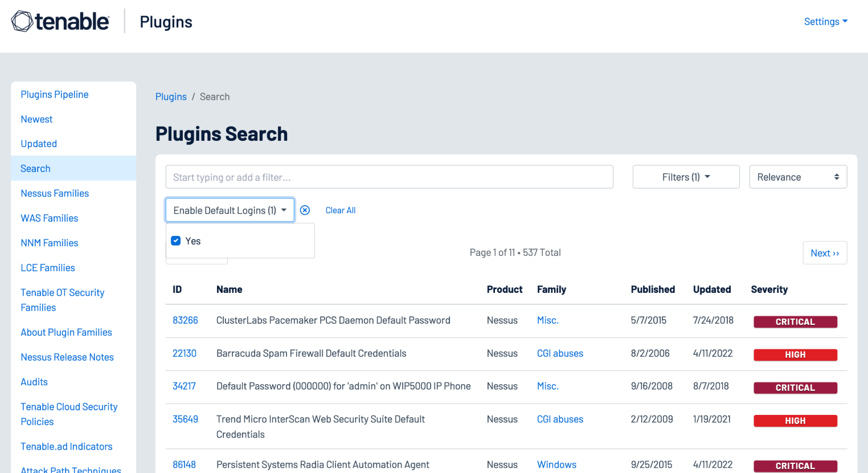The image size is (868, 473).
Task: Click the Windows family link
Action: [x=556, y=464]
